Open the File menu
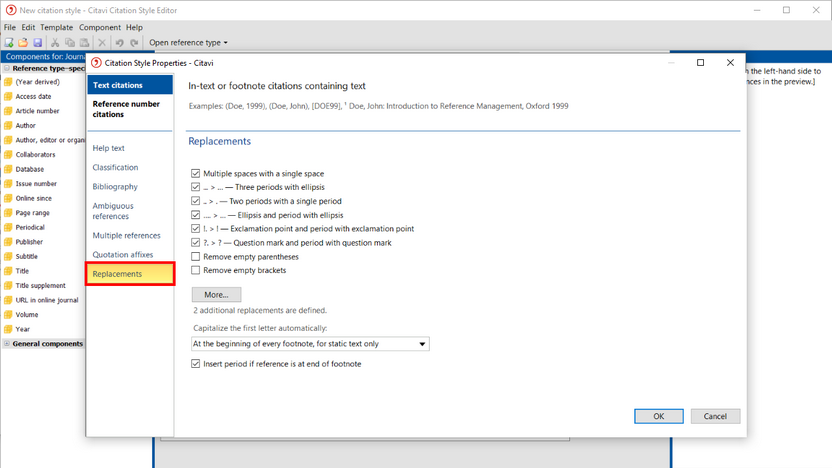Screen dimensions: 832x468 pyautogui.click(x=10, y=27)
